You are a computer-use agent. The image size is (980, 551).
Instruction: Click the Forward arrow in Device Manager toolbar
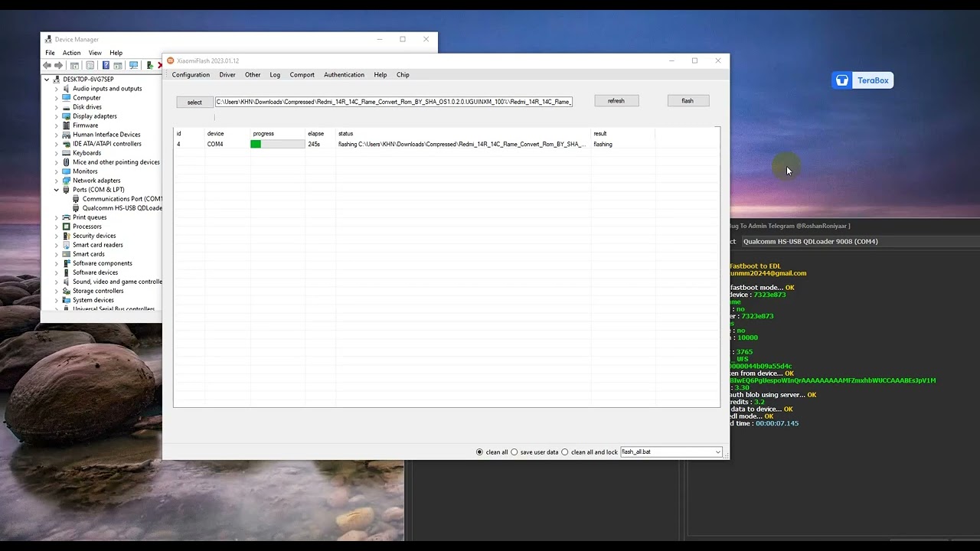coord(58,66)
